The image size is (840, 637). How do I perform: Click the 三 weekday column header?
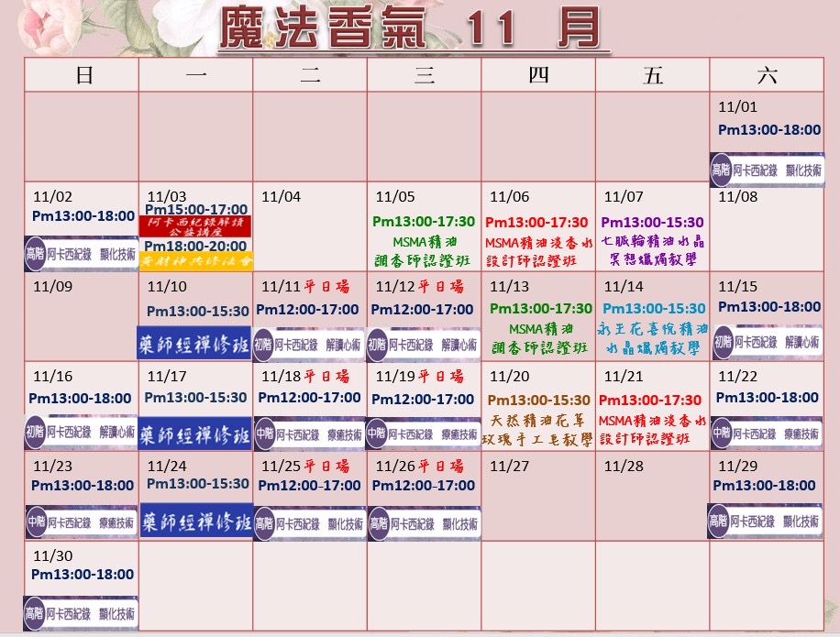(x=424, y=76)
